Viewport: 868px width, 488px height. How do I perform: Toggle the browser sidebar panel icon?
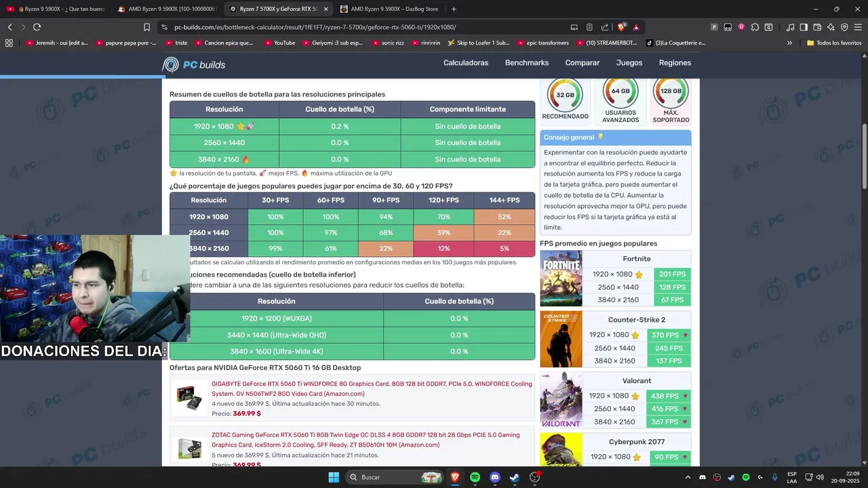coord(804,27)
